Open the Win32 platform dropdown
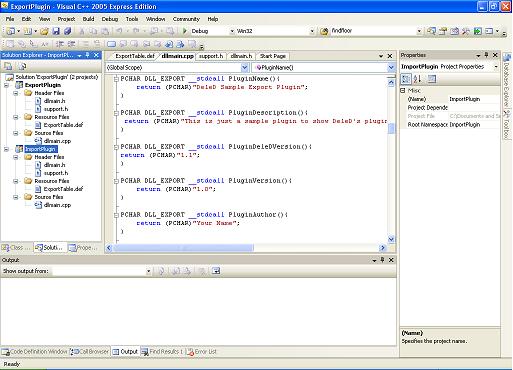 (312, 31)
